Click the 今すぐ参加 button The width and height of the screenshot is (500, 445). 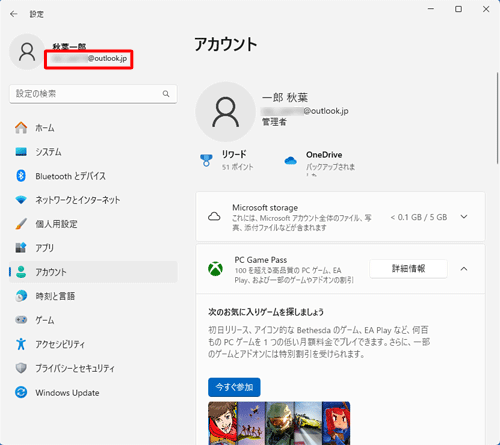click(x=234, y=387)
